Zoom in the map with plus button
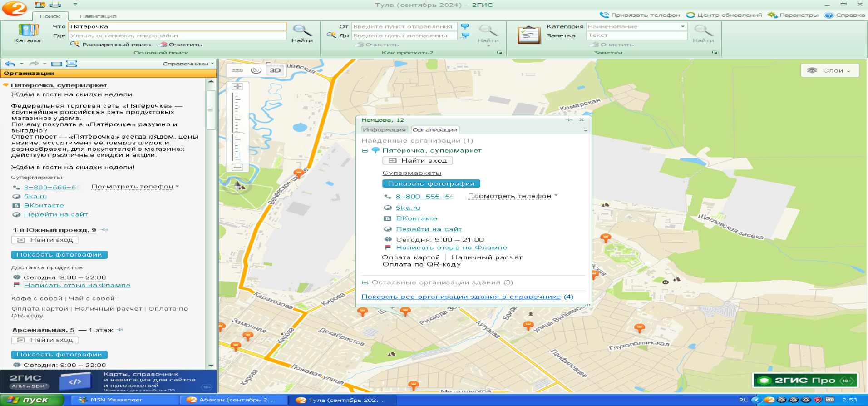 (x=237, y=86)
